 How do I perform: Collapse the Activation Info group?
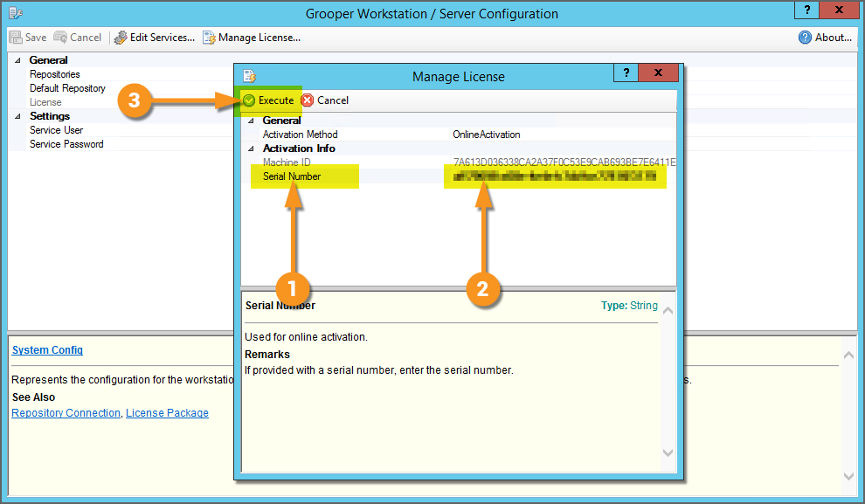point(251,148)
